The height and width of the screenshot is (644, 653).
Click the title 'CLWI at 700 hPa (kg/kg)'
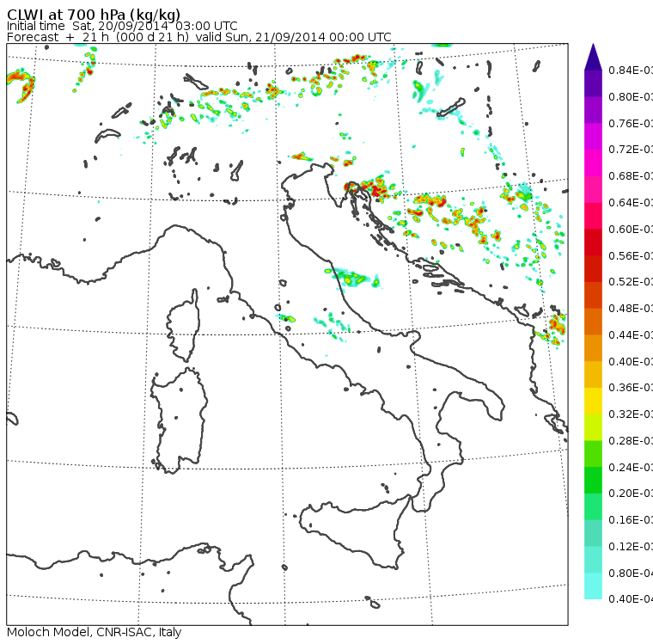click(x=94, y=14)
